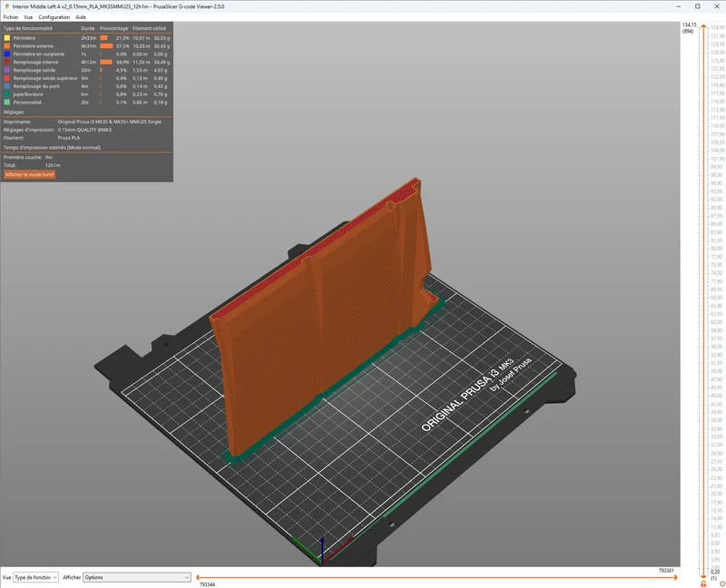Click the 'Réglages' section heading
Image resolution: width=726 pixels, height=588 pixels.
[x=14, y=112]
